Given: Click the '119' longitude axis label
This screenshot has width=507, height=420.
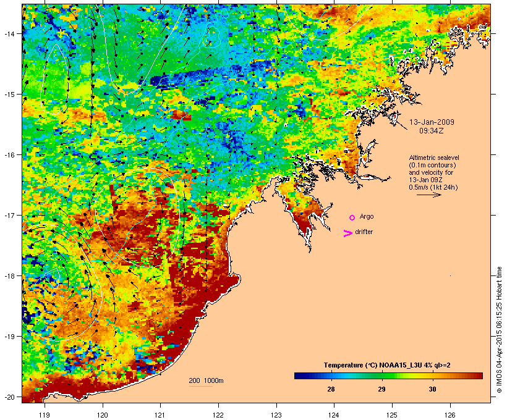Looking at the screenshot, I should (45, 415).
